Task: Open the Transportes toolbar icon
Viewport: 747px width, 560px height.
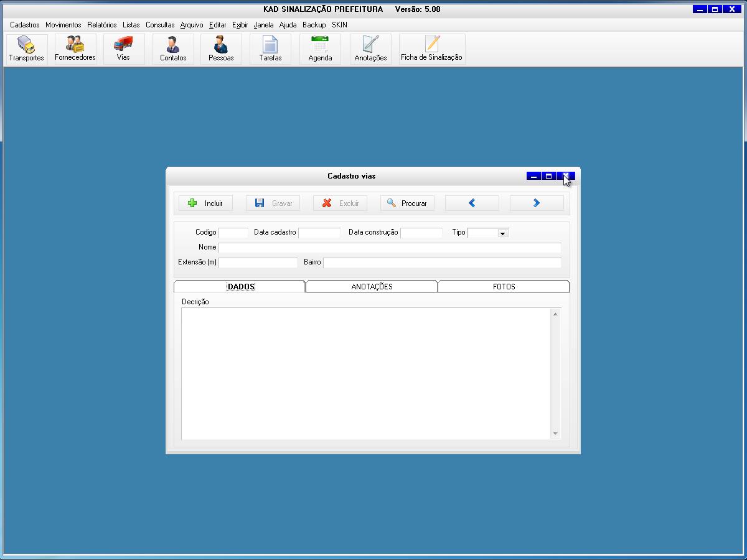Action: 27,49
